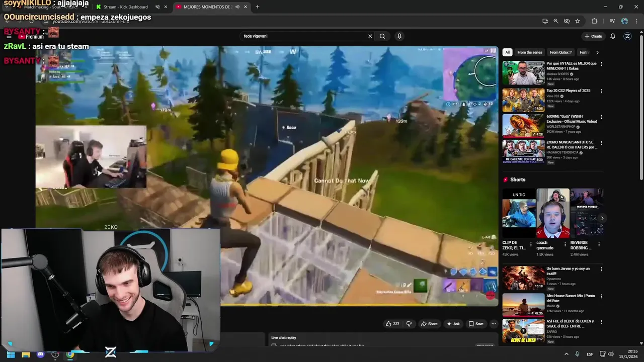The width and height of the screenshot is (644, 362).
Task: Open options menu for the HYTALE video
Action: tap(601, 64)
